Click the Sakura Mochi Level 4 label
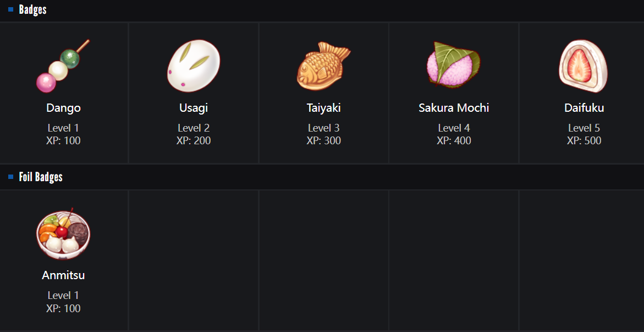Screen dimensions: 644x332 pyautogui.click(x=454, y=128)
